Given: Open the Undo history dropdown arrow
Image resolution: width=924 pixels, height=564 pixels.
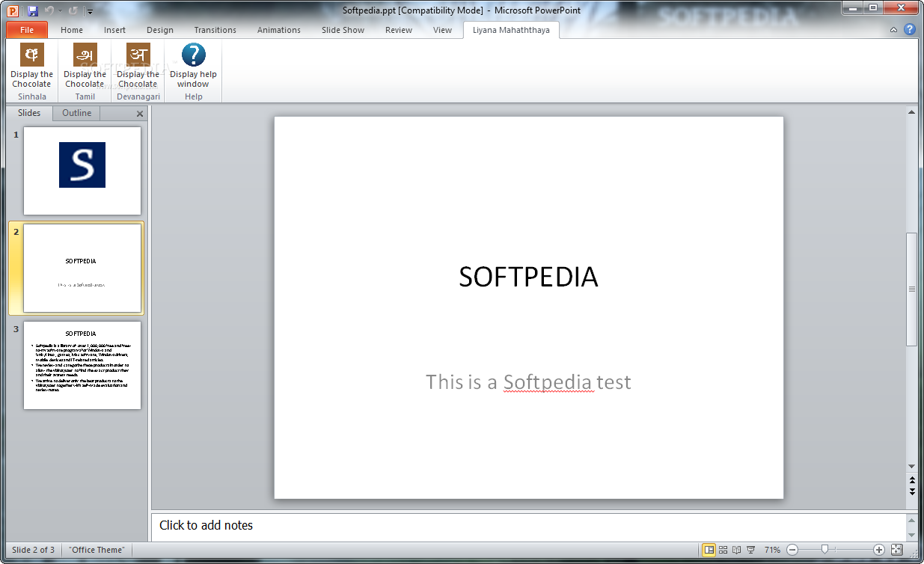Looking at the screenshot, I should [60, 10].
